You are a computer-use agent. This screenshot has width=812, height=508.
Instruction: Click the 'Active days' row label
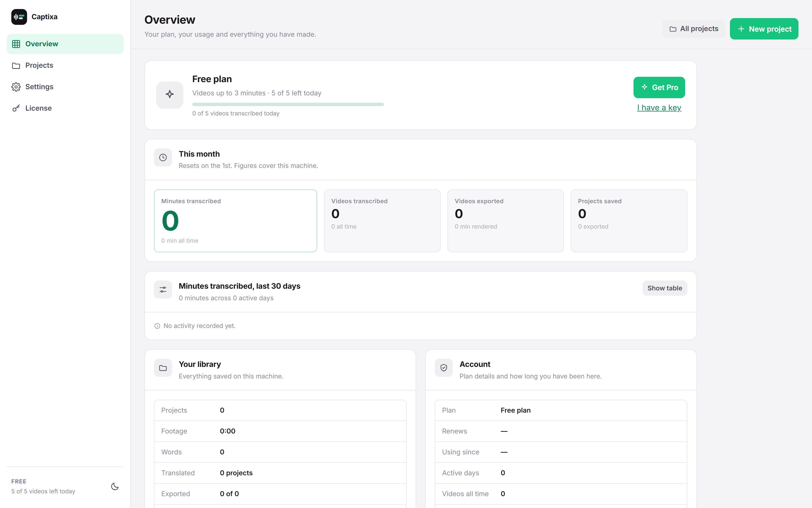click(x=460, y=473)
